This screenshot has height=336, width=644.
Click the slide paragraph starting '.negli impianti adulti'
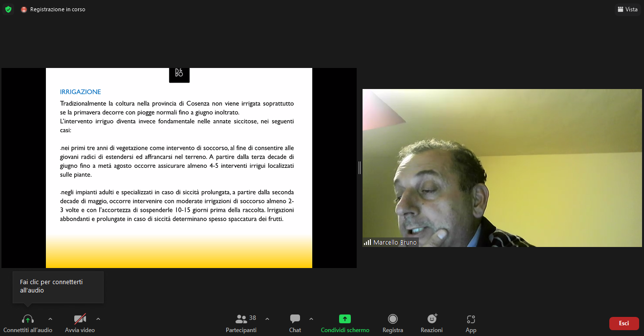[177, 205]
